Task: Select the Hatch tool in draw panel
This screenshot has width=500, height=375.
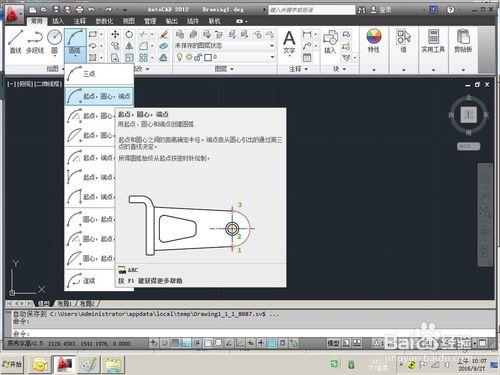Action: (x=93, y=58)
